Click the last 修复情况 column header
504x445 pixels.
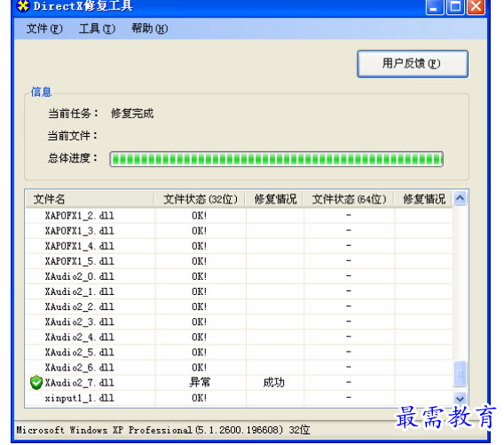click(424, 199)
